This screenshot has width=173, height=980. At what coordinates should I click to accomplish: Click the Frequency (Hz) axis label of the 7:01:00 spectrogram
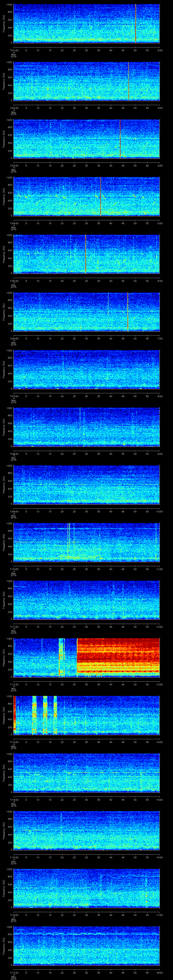[x=4, y=24]
